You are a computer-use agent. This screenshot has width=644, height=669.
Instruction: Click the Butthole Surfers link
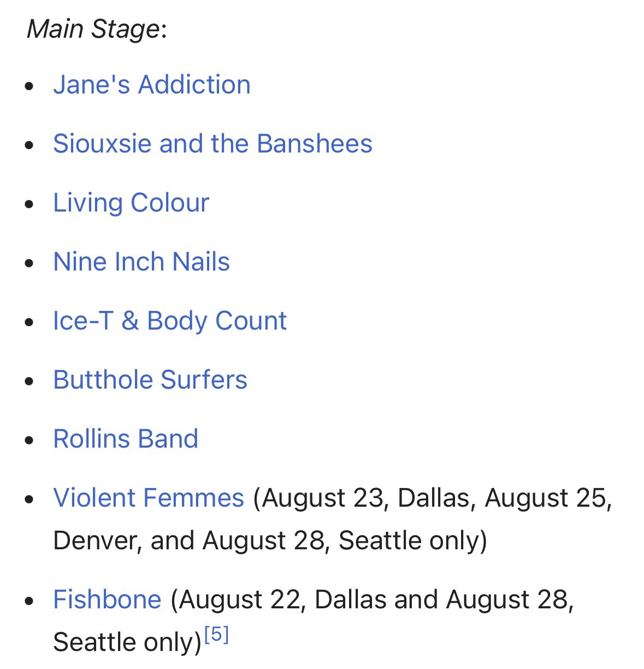(150, 380)
